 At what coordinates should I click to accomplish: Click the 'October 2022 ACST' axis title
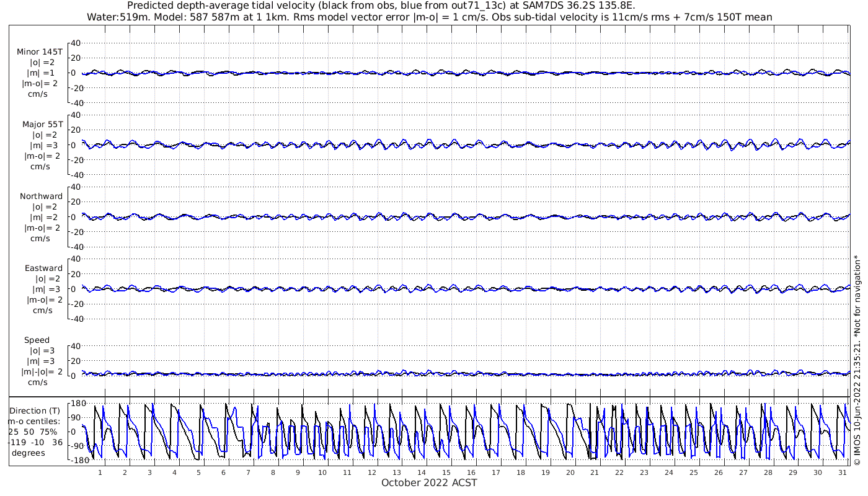pyautogui.click(x=429, y=483)
